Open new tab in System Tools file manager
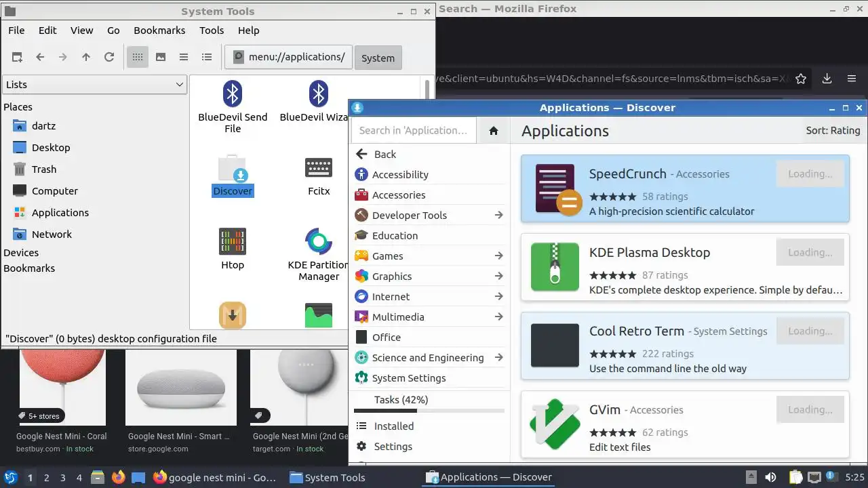The width and height of the screenshot is (868, 488). [17, 58]
